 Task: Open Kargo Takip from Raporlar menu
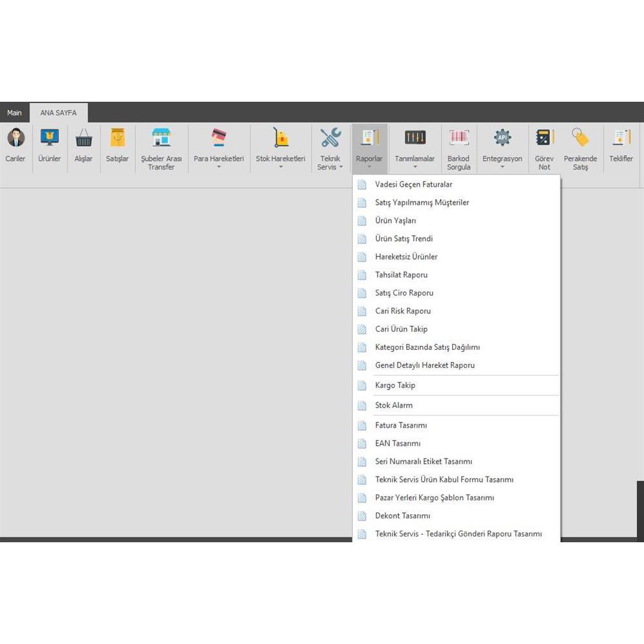[395, 386]
